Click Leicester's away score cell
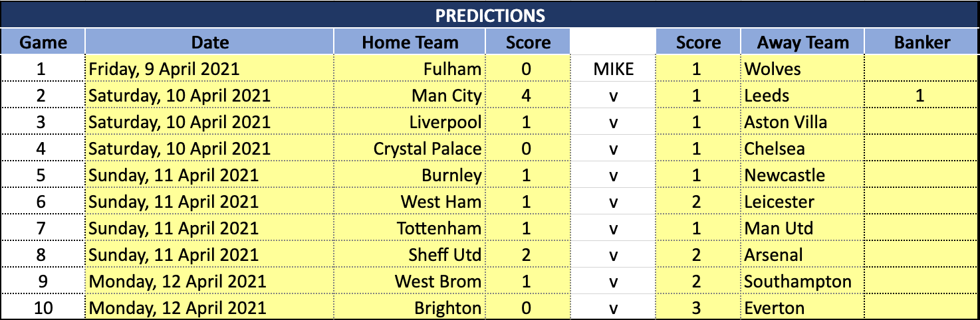This screenshot has width=980, height=320. [x=697, y=202]
